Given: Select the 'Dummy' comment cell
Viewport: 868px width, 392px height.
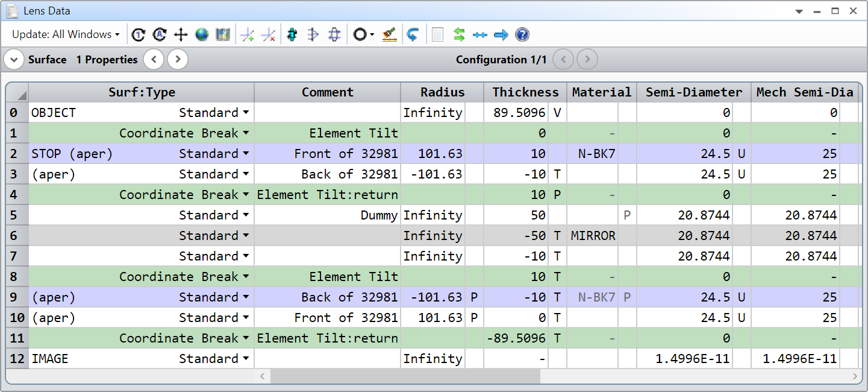Looking at the screenshot, I should [328, 215].
